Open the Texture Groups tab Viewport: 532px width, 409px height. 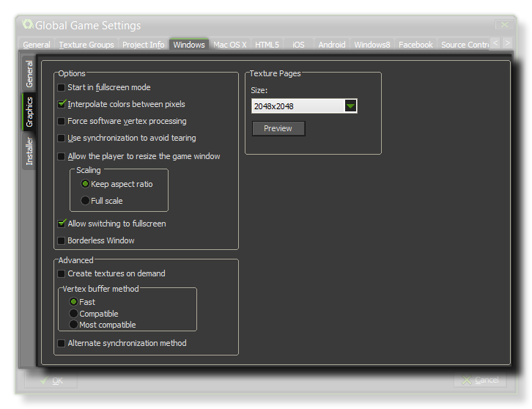pyautogui.click(x=86, y=45)
